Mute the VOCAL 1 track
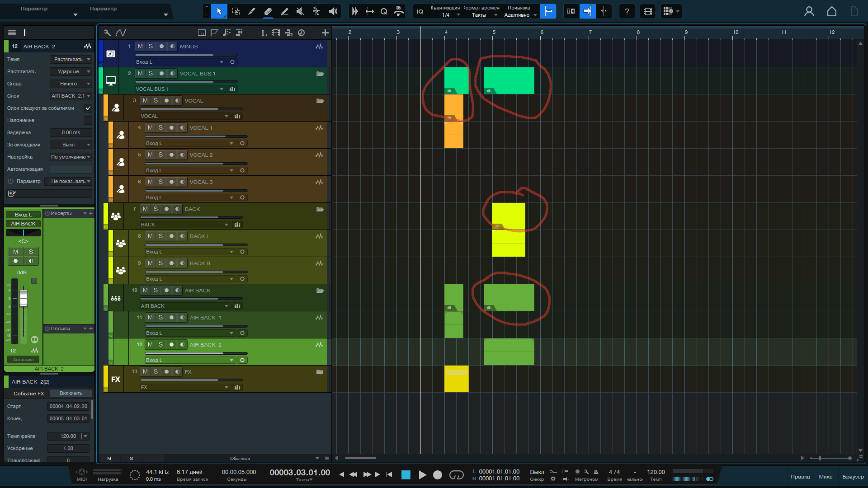The image size is (868, 488). [150, 128]
